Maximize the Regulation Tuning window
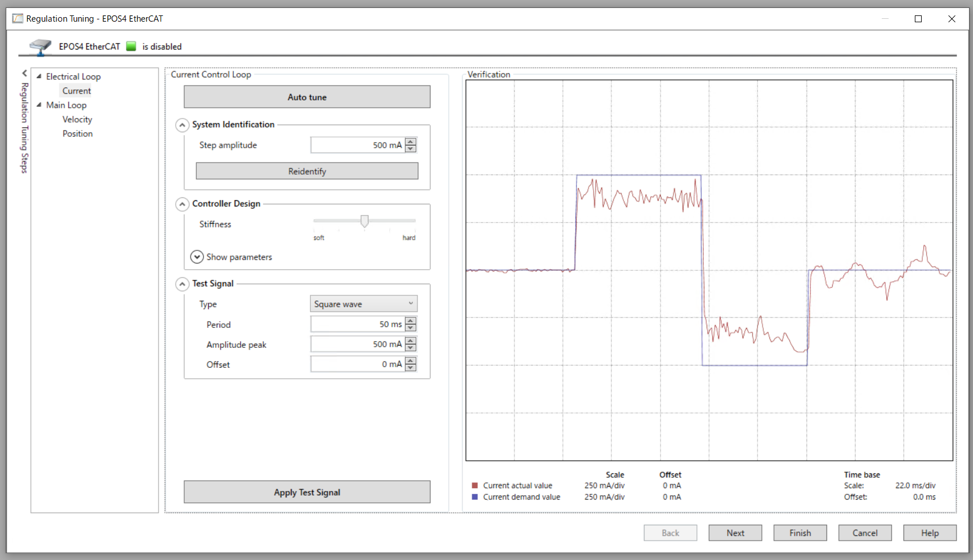Viewport: 973px width, 560px height. (x=918, y=19)
